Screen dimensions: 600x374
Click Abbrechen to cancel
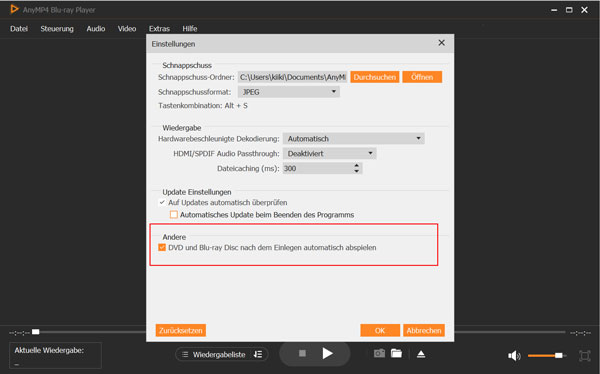click(424, 330)
